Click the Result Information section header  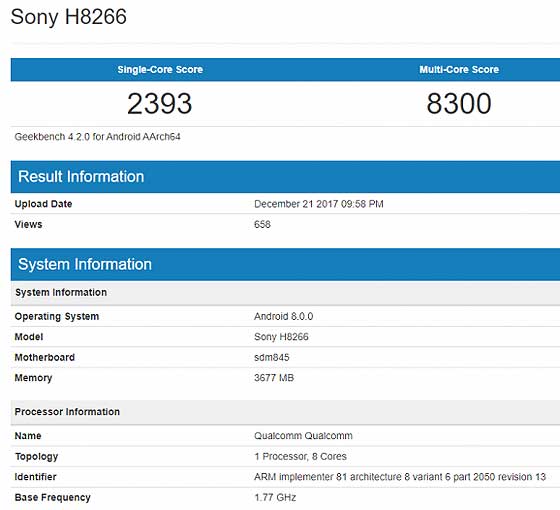[x=285, y=177]
